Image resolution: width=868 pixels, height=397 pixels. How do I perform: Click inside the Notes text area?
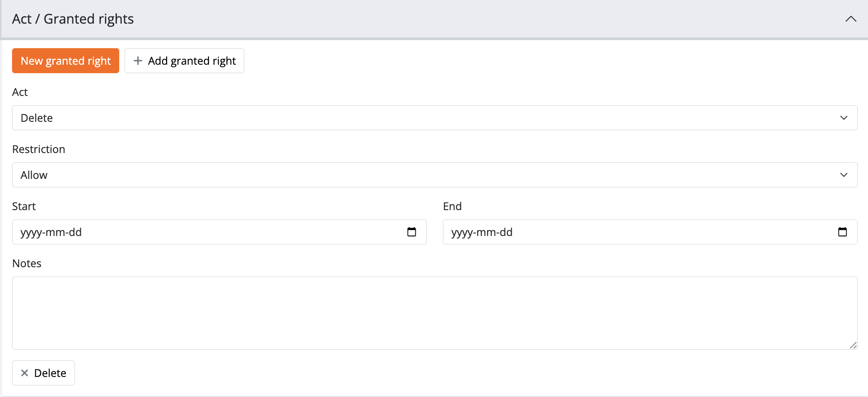click(x=434, y=313)
